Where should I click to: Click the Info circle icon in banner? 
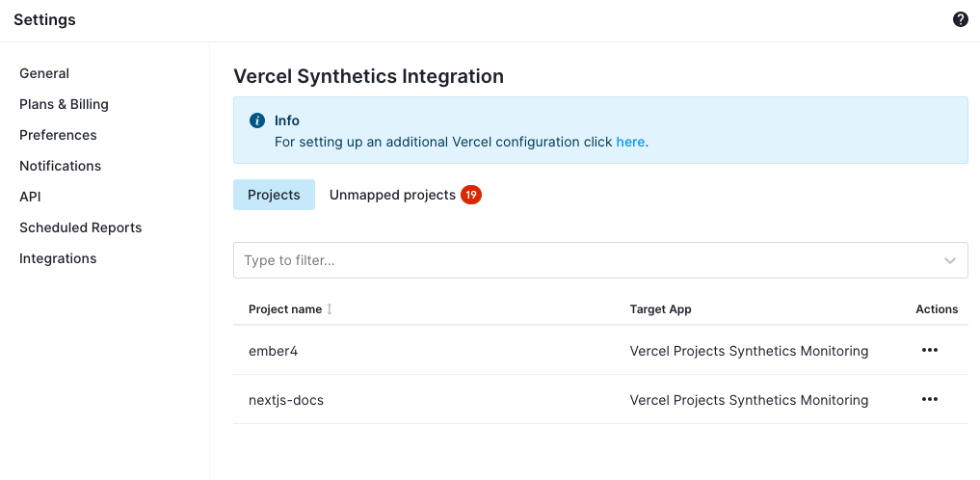tap(257, 120)
